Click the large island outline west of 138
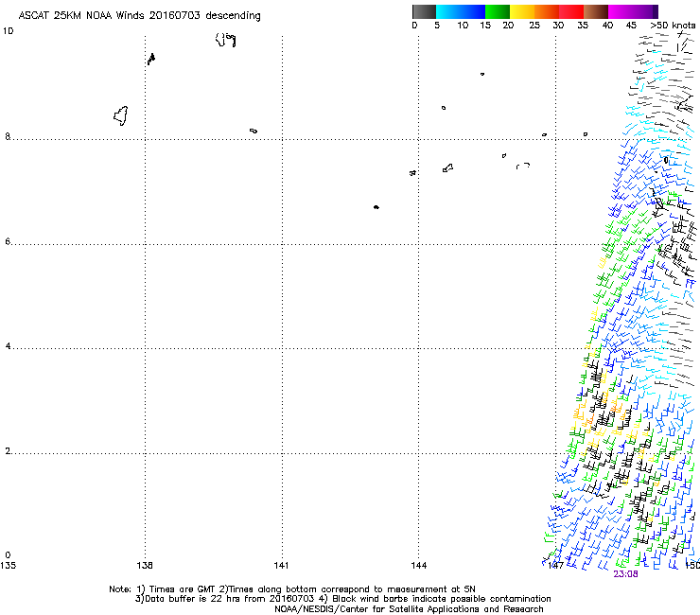This screenshot has height=615, width=700. (x=121, y=116)
